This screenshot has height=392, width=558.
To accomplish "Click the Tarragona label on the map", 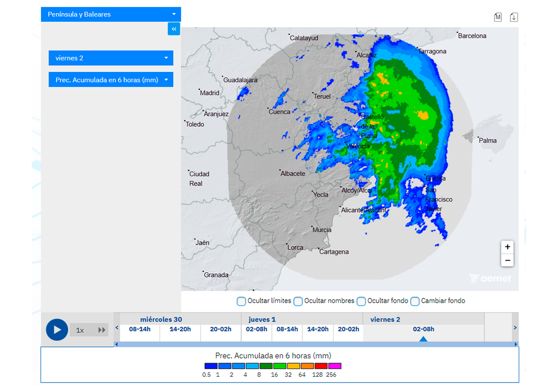I will point(432,51).
